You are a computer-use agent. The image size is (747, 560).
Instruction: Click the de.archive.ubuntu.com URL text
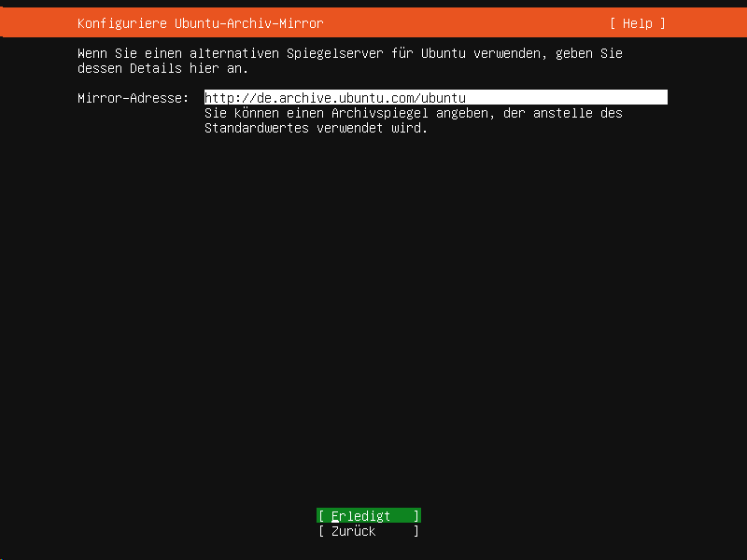pyautogui.click(x=335, y=98)
